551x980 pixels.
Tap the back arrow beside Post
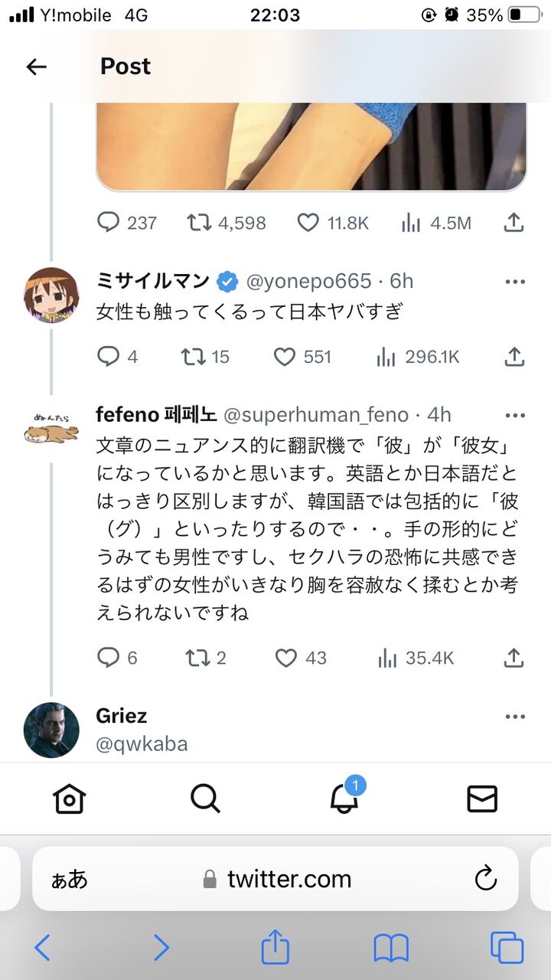[37, 67]
